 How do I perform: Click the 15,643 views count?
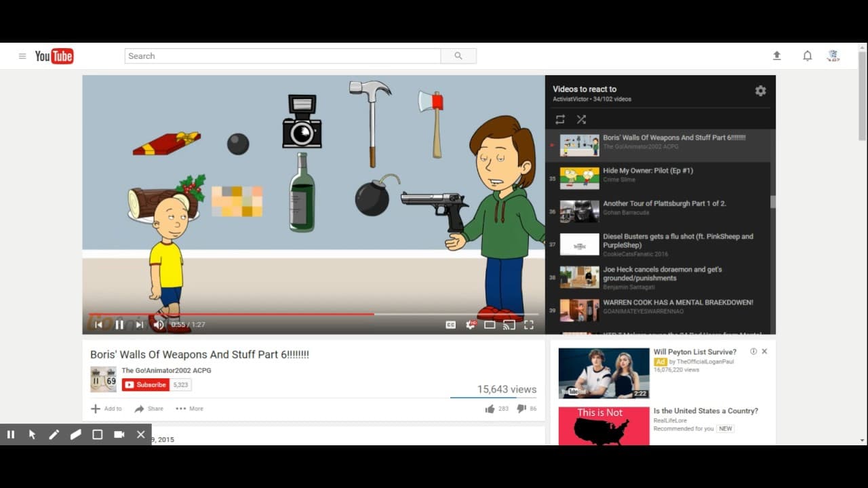tap(507, 389)
